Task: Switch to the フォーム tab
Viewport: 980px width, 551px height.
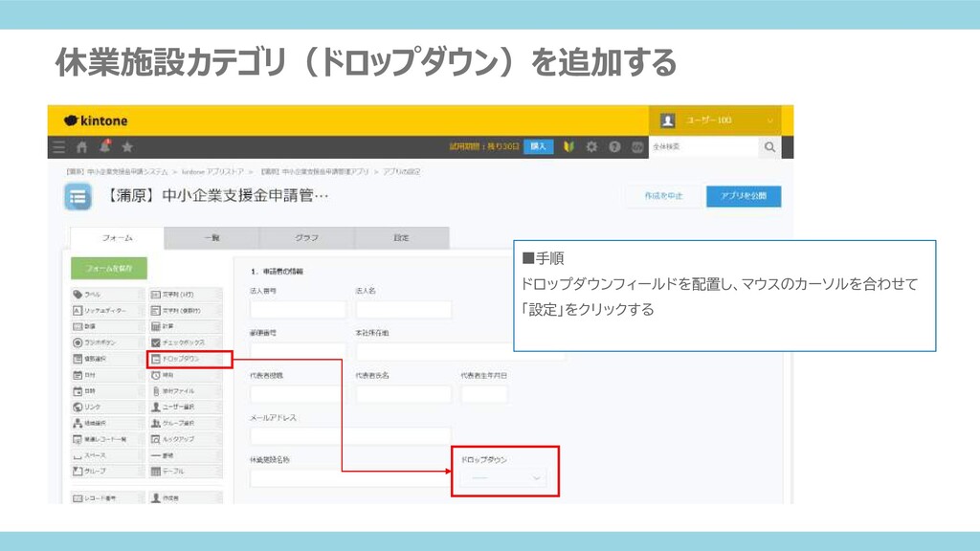Action: coord(118,238)
